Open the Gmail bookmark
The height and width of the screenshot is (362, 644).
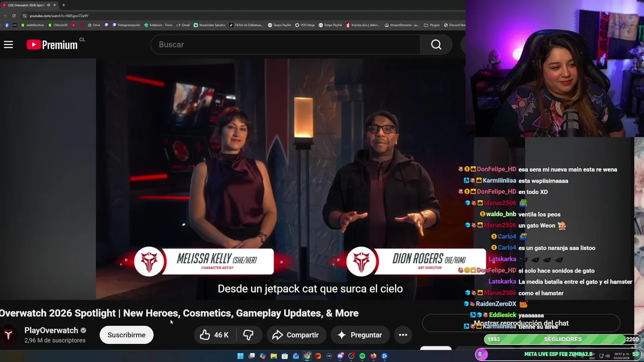tap(183, 25)
